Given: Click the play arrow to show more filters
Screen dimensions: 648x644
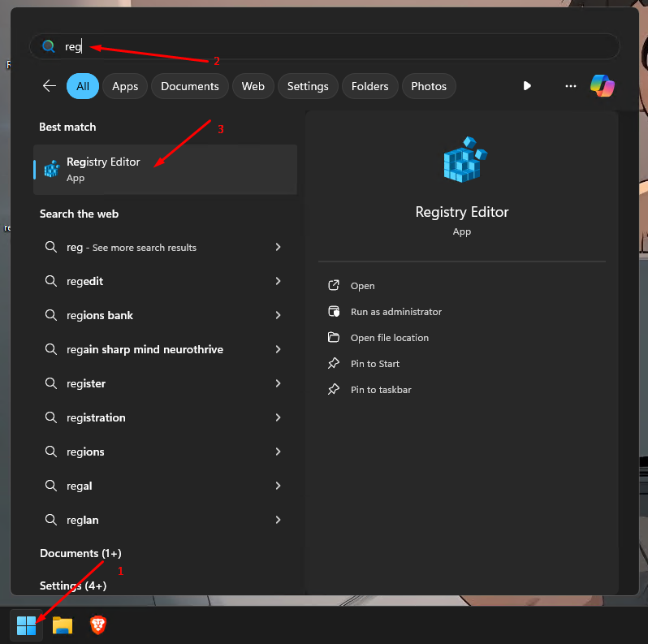Looking at the screenshot, I should [527, 86].
